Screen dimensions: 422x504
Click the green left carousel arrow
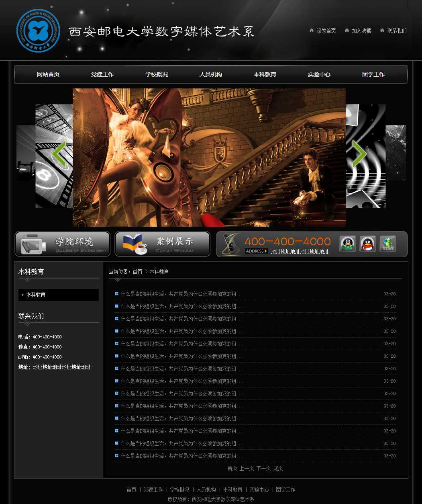pos(59,154)
